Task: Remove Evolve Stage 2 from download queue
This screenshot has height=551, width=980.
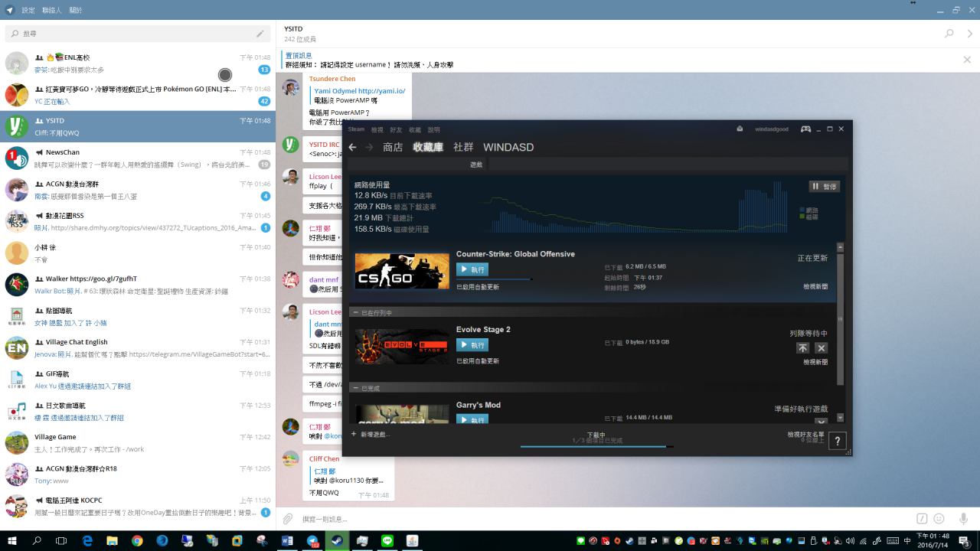Action: coord(822,348)
